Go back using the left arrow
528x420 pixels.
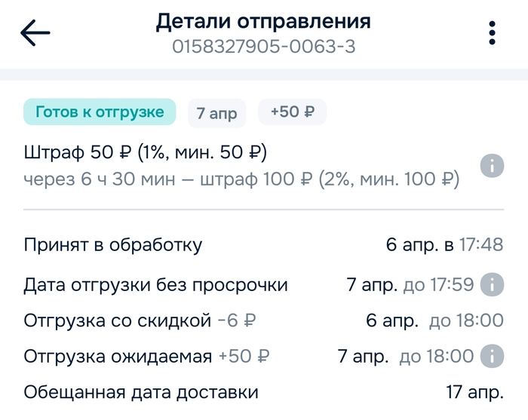pos(35,32)
